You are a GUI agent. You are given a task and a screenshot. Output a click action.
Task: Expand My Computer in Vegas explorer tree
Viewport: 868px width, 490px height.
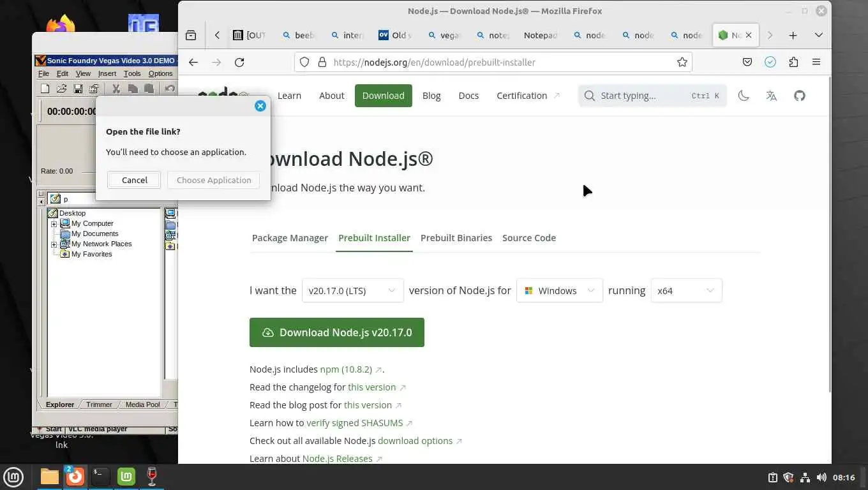pos(54,224)
